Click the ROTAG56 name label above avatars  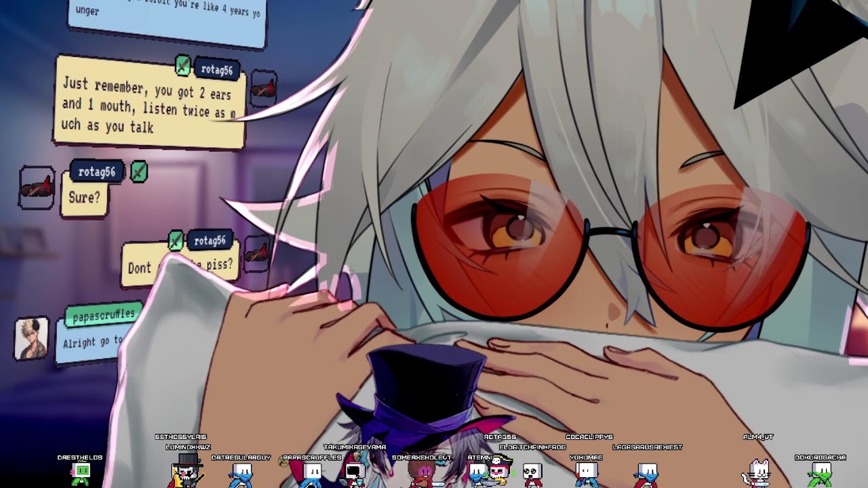(x=500, y=437)
